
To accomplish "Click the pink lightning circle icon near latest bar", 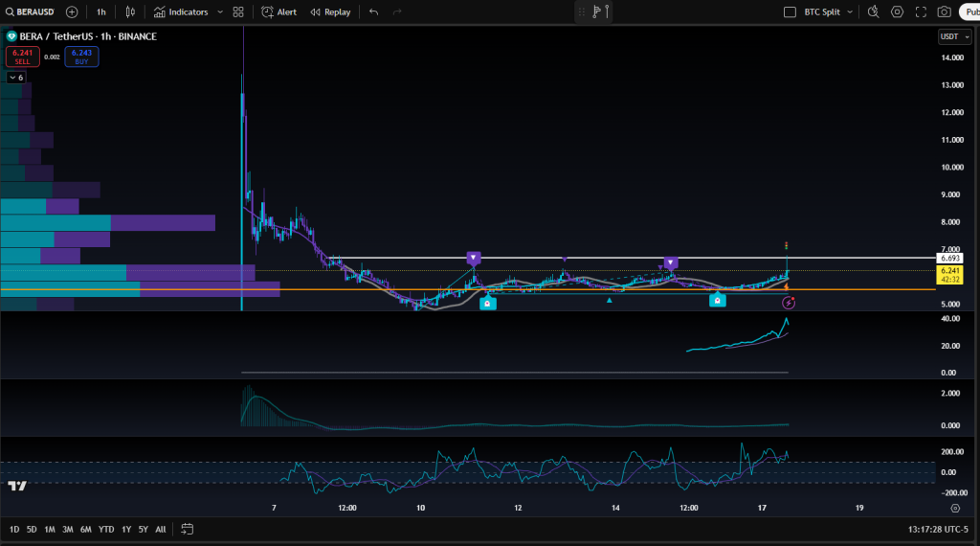I will click(x=789, y=303).
